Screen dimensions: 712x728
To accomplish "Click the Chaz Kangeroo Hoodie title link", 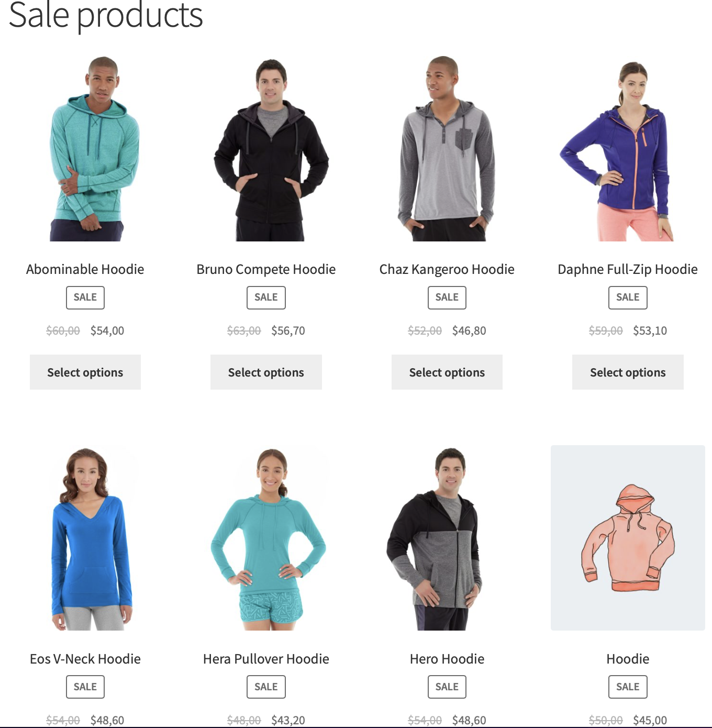I will 447,269.
